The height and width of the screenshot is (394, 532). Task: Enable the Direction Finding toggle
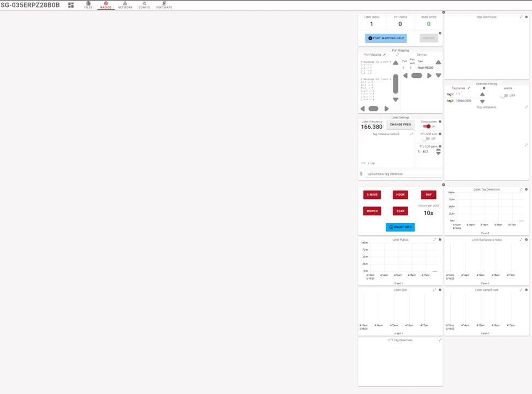click(x=505, y=95)
